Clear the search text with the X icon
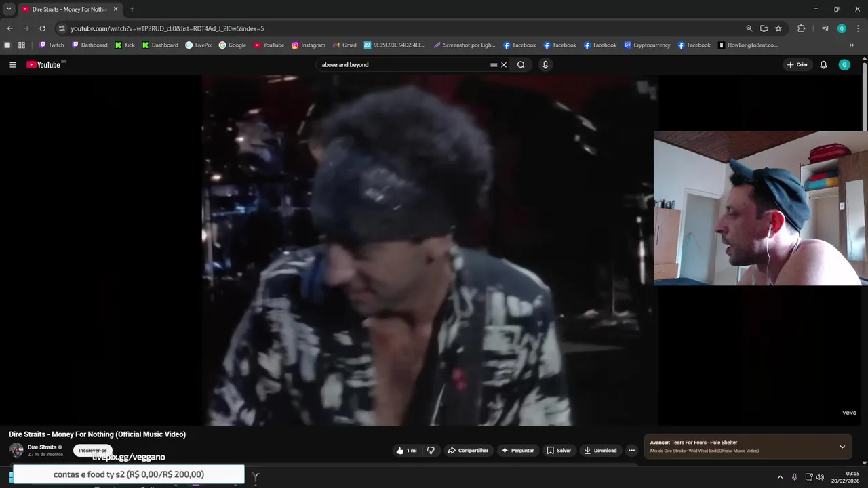 (x=504, y=65)
